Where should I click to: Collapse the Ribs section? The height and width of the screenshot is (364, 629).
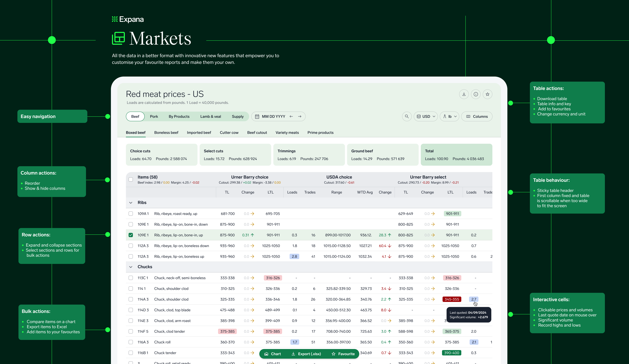click(x=131, y=203)
